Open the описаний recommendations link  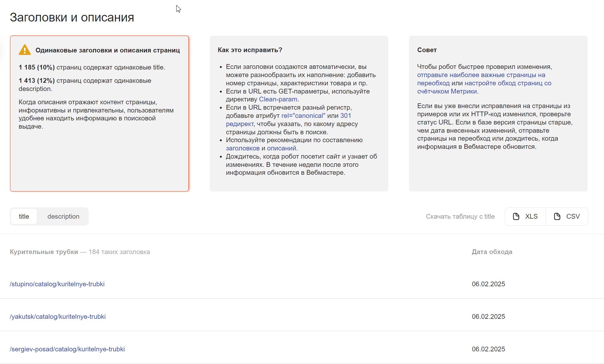tap(281, 148)
